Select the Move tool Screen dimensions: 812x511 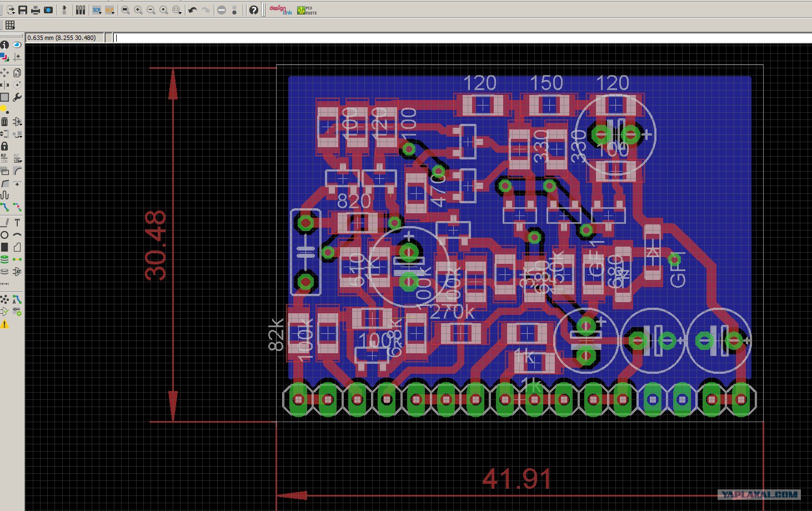pos(4,73)
